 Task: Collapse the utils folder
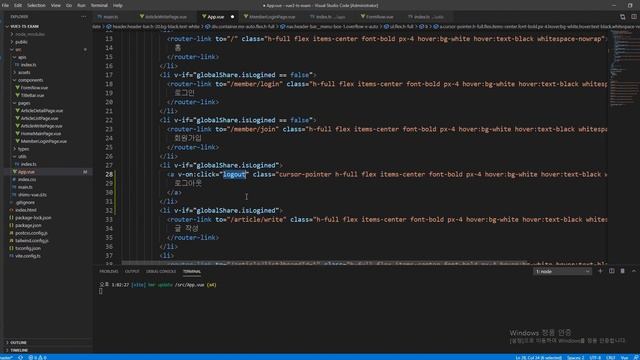[x=22, y=156]
